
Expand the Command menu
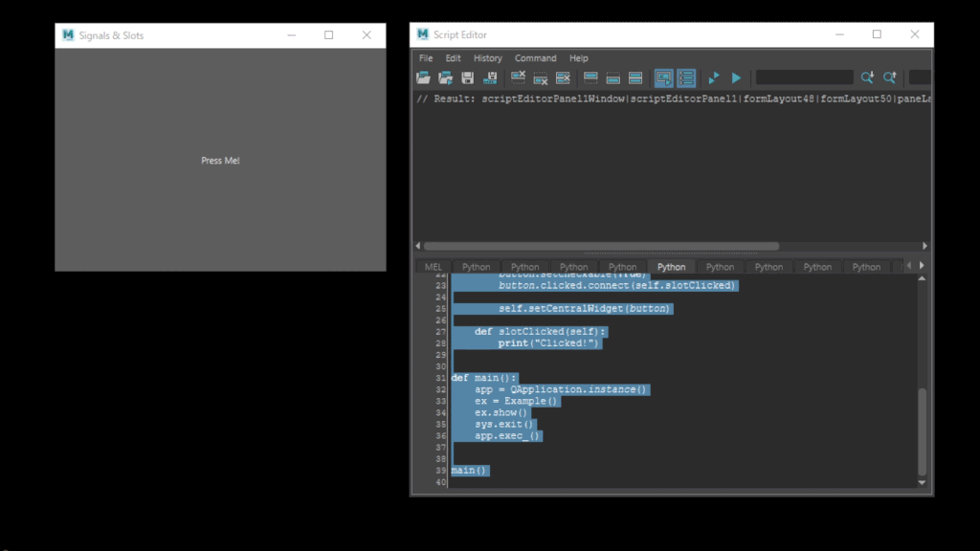click(x=535, y=58)
